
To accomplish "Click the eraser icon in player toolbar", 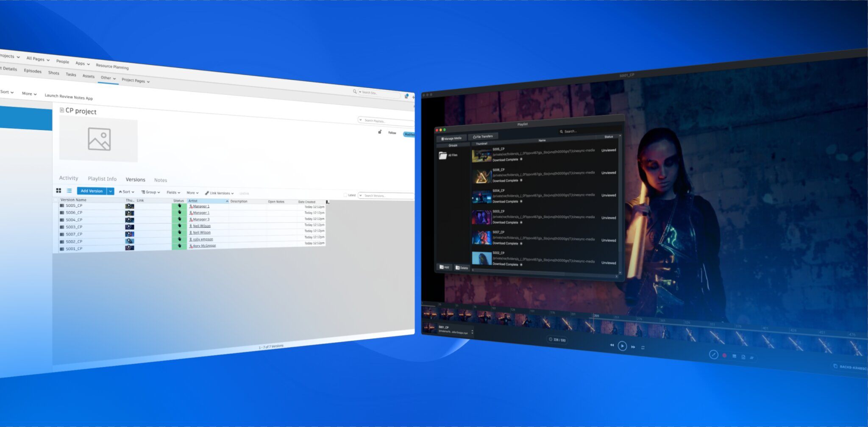I will tap(752, 358).
